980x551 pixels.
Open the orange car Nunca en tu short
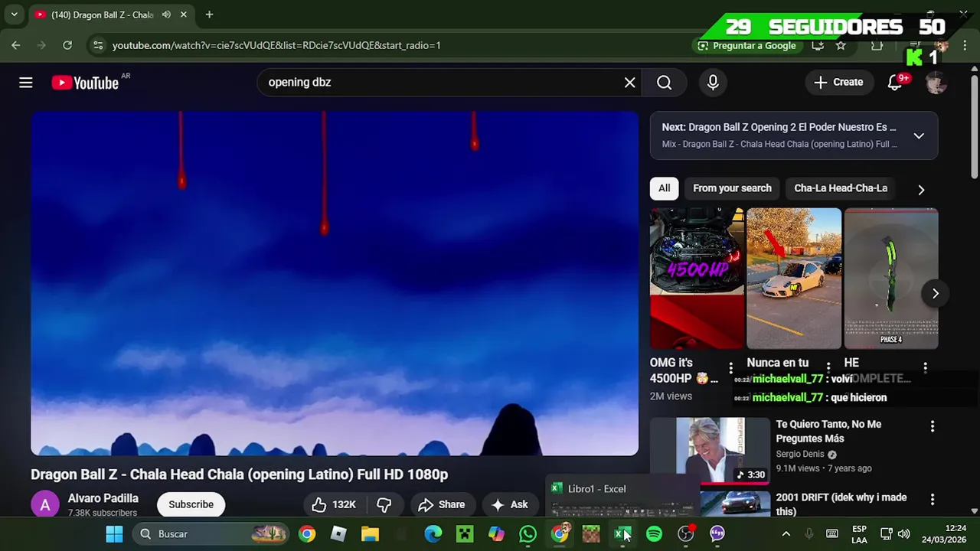coord(794,279)
